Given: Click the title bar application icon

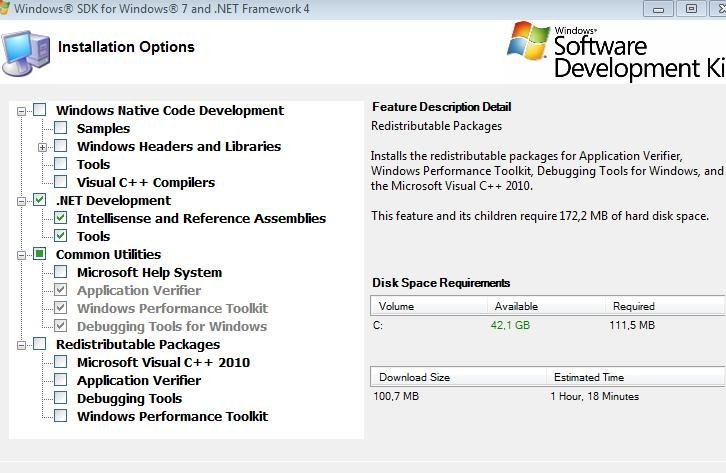Looking at the screenshot, I should (4, 8).
